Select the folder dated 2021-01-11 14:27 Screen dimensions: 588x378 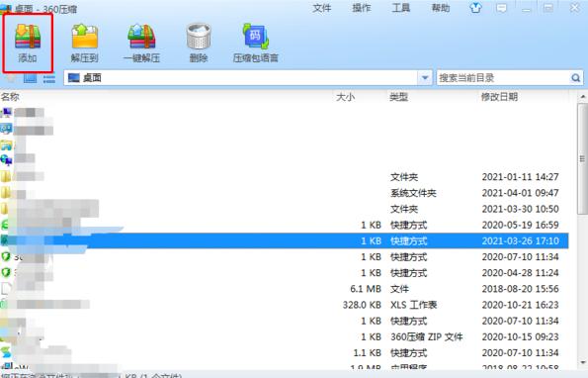click(x=285, y=177)
